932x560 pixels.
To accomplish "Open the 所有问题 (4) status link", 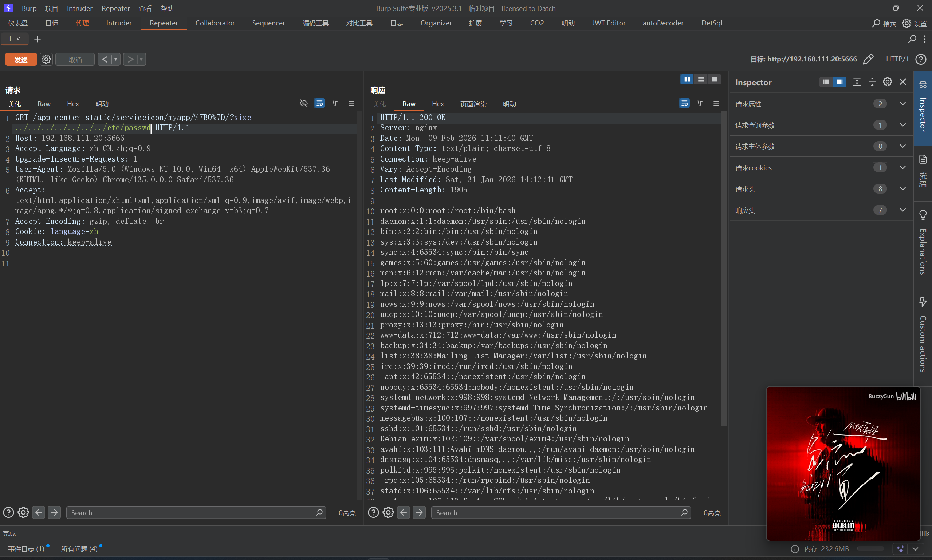I will click(x=79, y=549).
